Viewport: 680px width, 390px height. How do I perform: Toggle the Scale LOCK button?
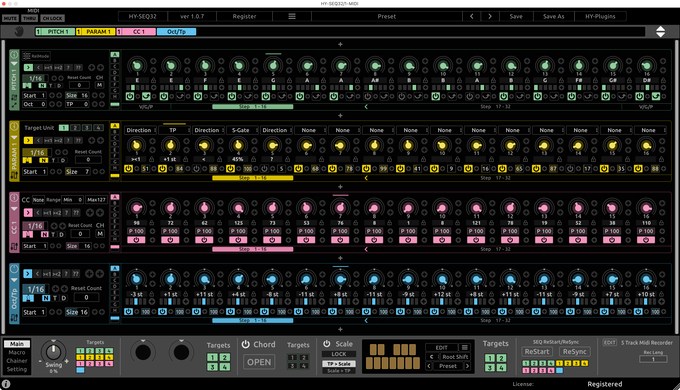coord(339,354)
